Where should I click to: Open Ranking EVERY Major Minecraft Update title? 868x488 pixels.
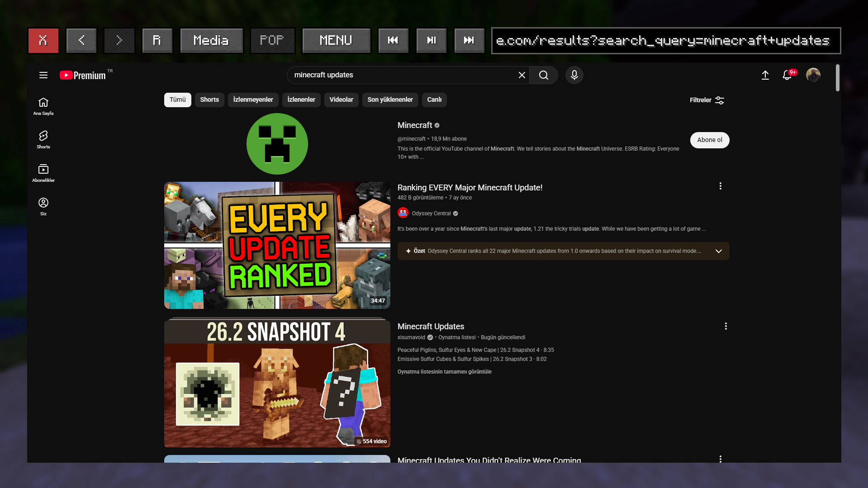pyautogui.click(x=470, y=188)
